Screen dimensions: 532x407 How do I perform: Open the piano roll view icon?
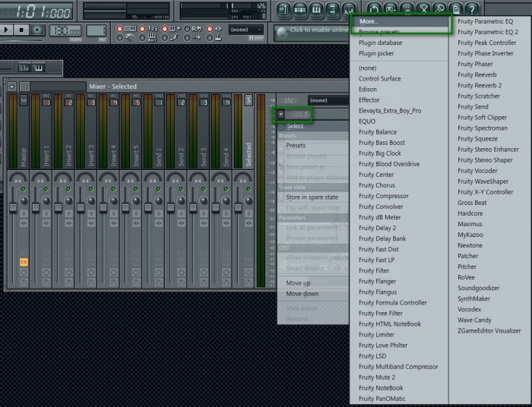click(316, 9)
